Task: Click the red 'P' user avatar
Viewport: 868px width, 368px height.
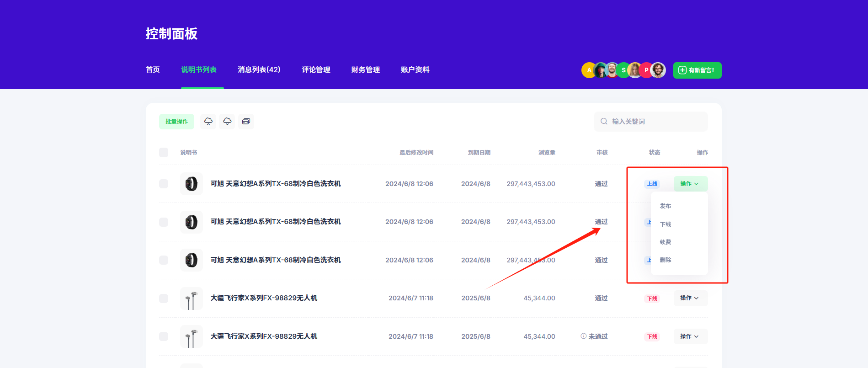Action: (646, 70)
